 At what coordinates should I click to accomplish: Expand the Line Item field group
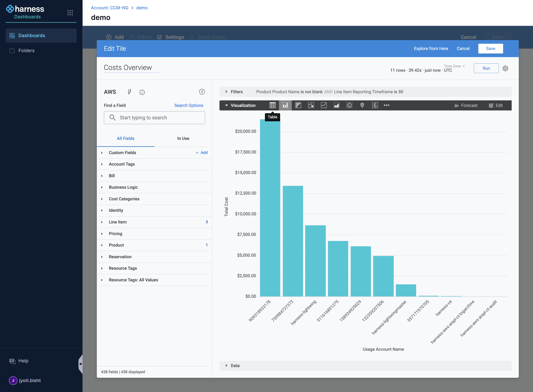(154, 222)
